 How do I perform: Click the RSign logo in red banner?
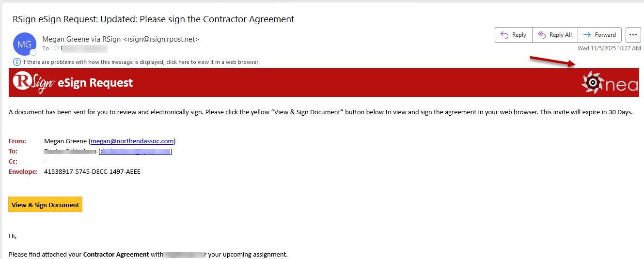tap(33, 83)
